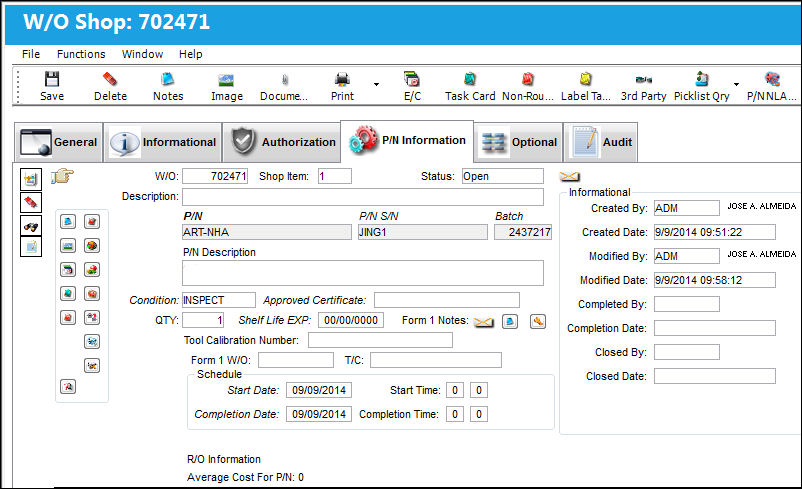Expand the arrow beside Picklist Qry
Viewport: 802px width, 489px height.
(737, 84)
